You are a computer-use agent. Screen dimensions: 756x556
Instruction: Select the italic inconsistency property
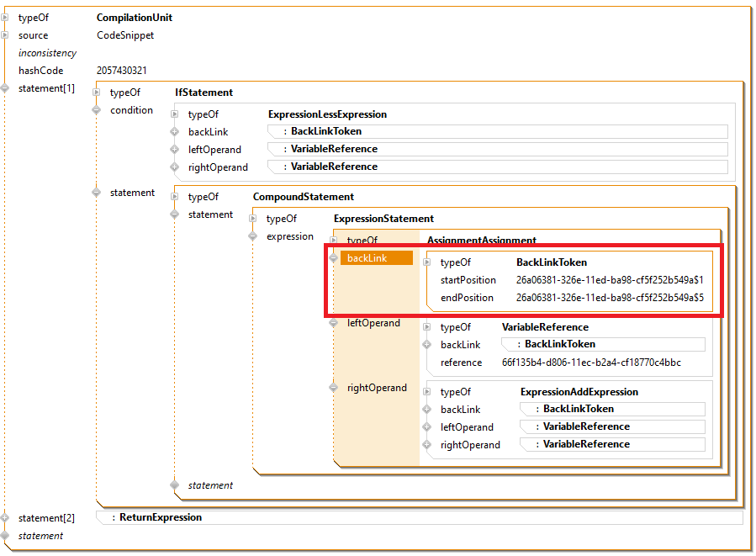tap(47, 53)
